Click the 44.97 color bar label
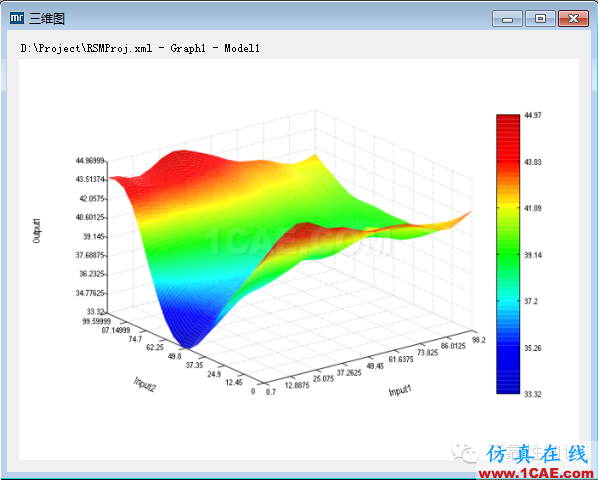This screenshot has width=598, height=481. (532, 115)
